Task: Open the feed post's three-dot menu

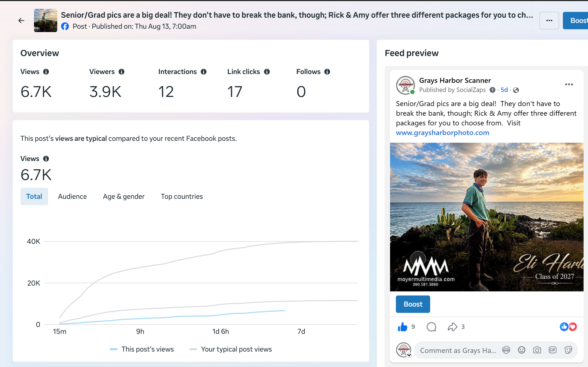Action: (x=569, y=85)
